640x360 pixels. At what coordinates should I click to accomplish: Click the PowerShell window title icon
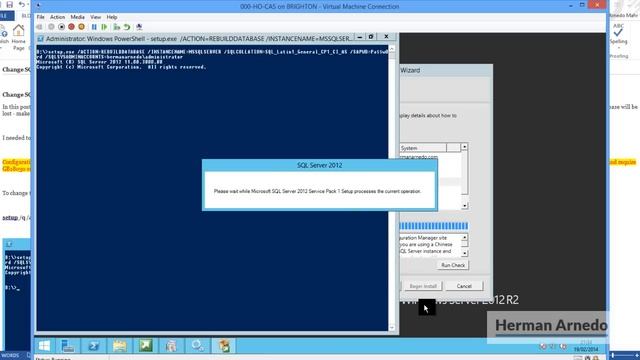click(40, 39)
